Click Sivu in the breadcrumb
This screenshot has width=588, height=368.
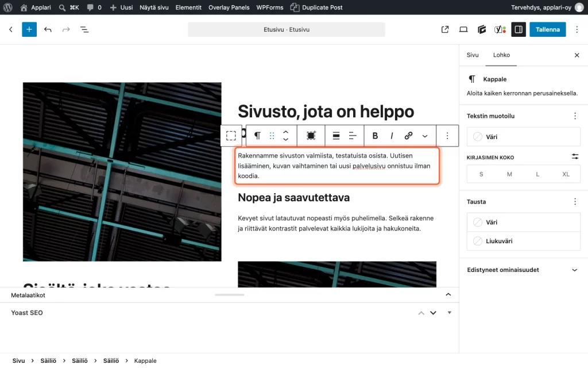[18, 361]
